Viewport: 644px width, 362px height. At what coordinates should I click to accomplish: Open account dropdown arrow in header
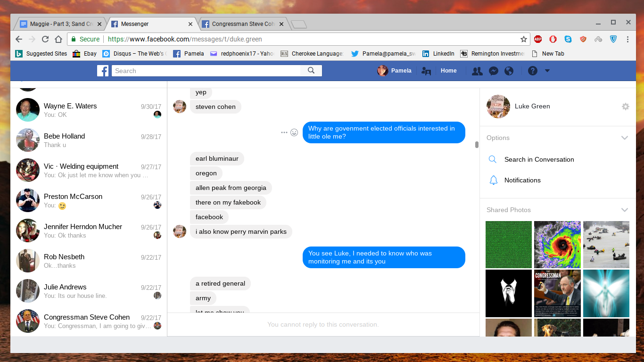(x=547, y=71)
